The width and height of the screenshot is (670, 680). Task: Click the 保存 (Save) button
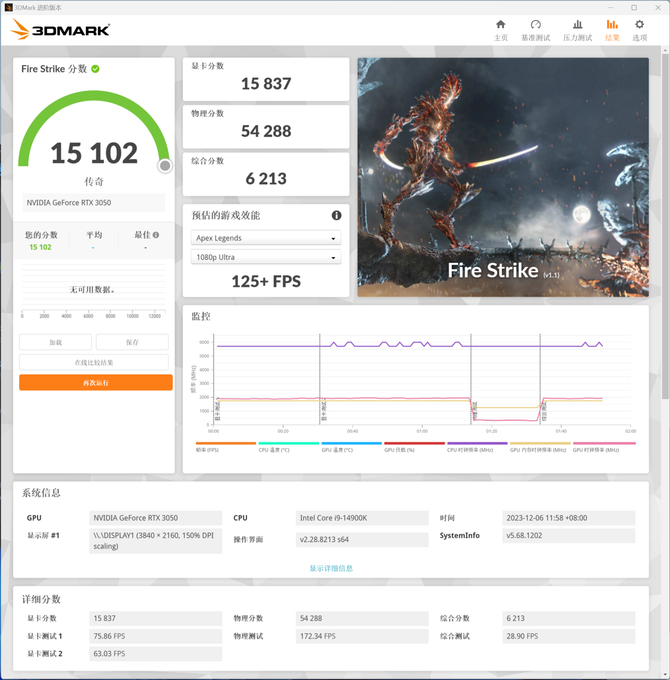pos(132,342)
